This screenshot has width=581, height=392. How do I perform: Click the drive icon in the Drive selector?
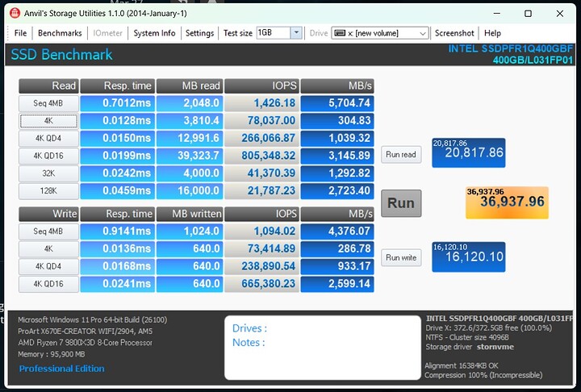pyautogui.click(x=340, y=33)
